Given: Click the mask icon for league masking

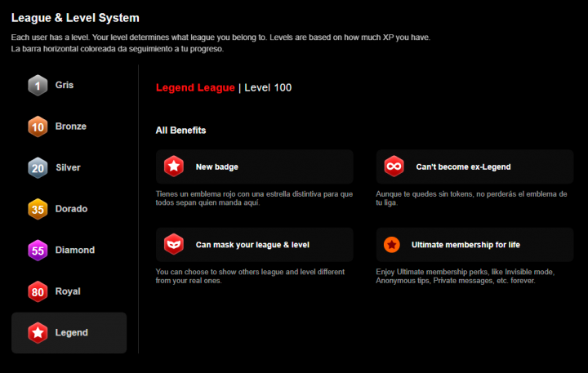Looking at the screenshot, I should (x=173, y=244).
